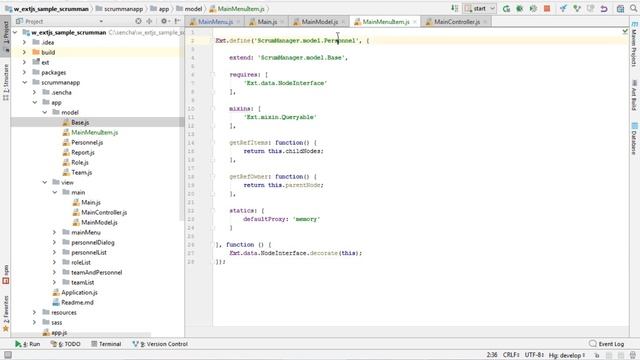Open the Project view dropdown arrow
The image size is (640, 360).
coord(101,21)
